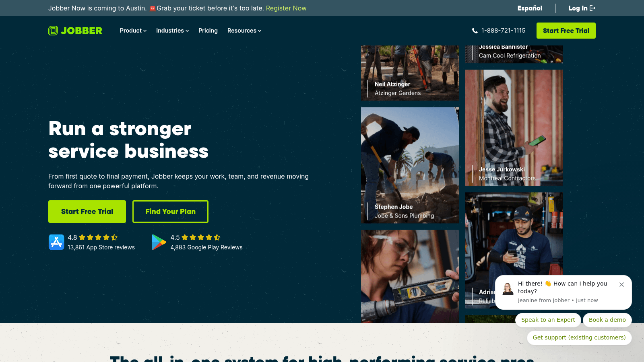Screen dimensions: 644x362
Task: Click the phone icon beside 1-888-721-1115
Action: click(x=475, y=31)
